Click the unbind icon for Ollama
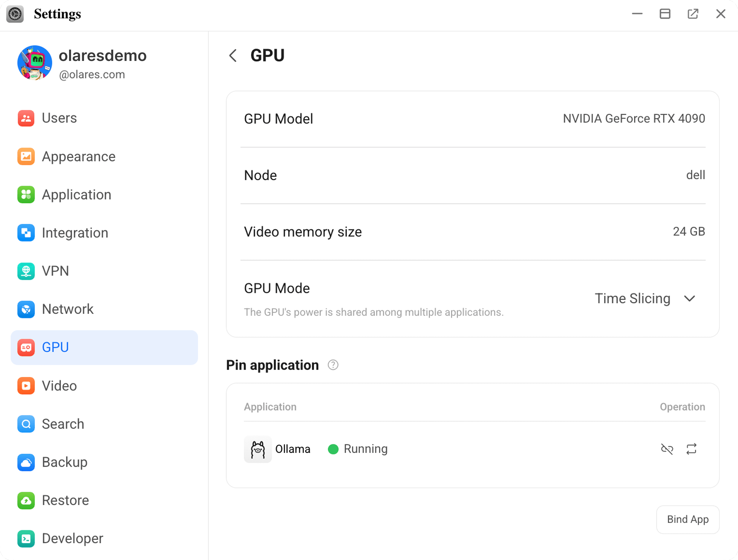738x560 pixels. [667, 449]
